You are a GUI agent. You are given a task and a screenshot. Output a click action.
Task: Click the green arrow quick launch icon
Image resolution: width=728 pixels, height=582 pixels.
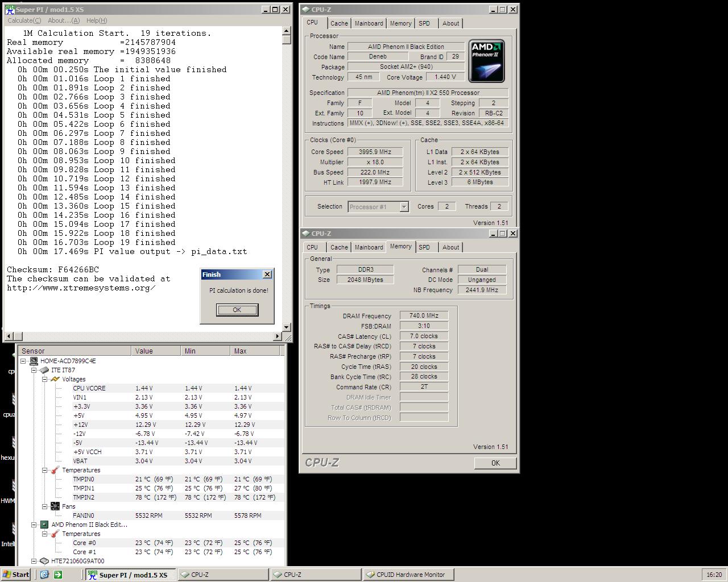pos(58,575)
